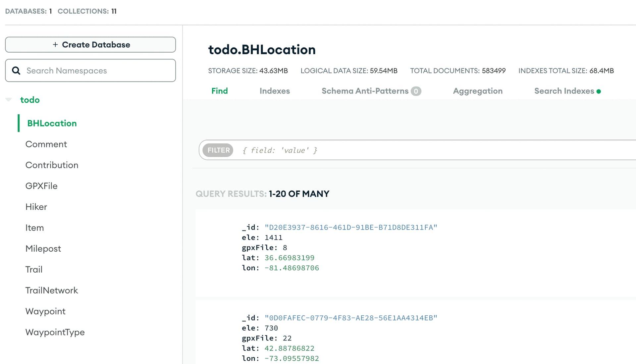Click the FILTER label button

(x=218, y=150)
